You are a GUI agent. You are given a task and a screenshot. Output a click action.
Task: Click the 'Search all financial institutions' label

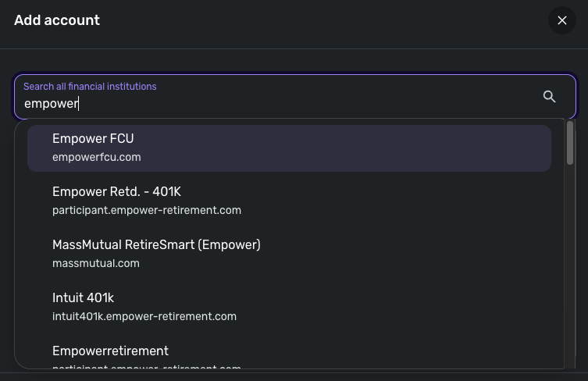click(90, 87)
